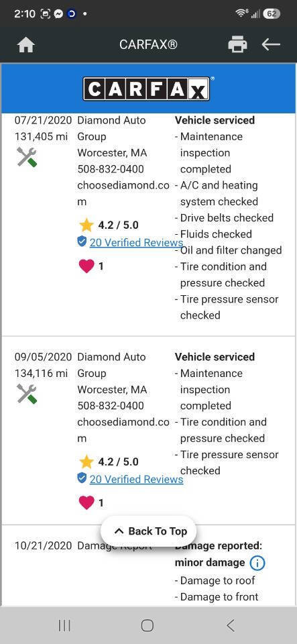Click the minor damage info circle icon
The width and height of the screenshot is (297, 644).
tap(257, 563)
